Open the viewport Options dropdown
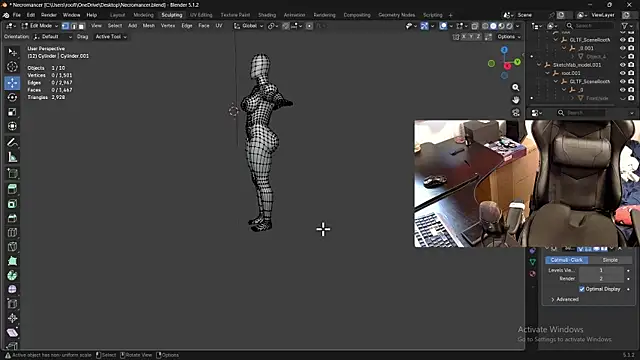 coord(508,37)
